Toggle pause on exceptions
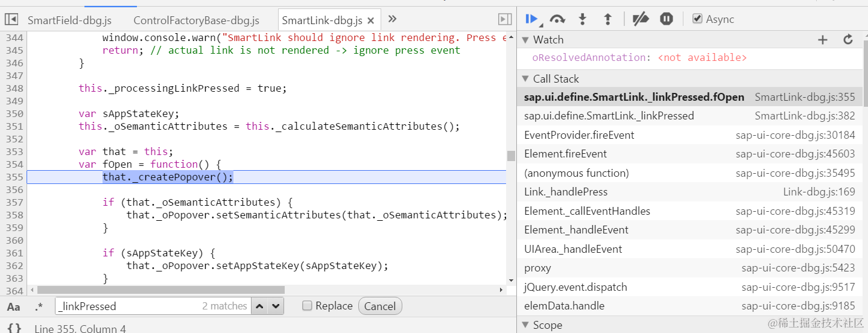Image resolution: width=868 pixels, height=333 pixels. click(666, 19)
